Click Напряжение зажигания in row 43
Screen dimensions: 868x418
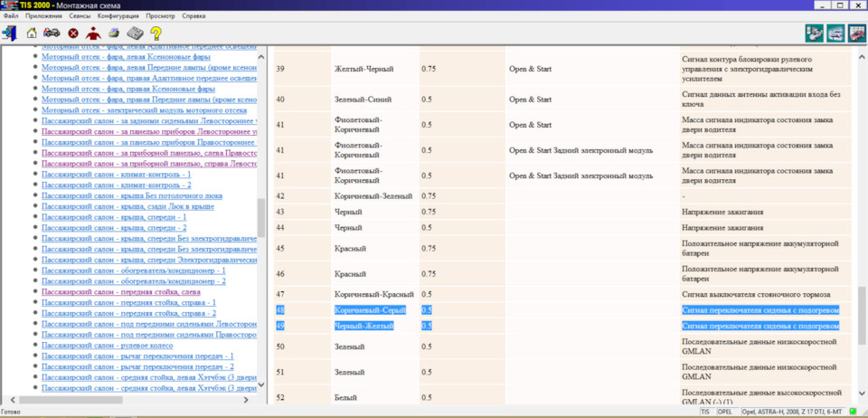pos(723,212)
